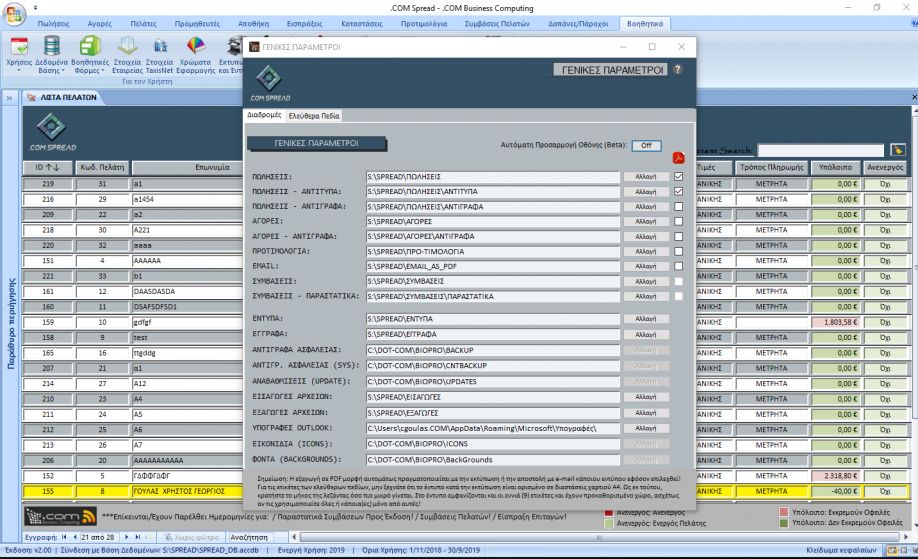Switch to the Ελεύθερα Πεδία tab

pos(314,116)
